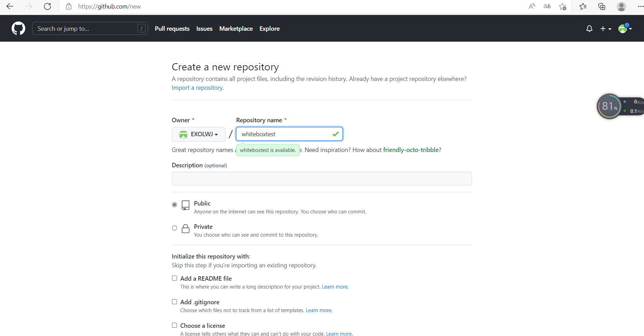Enable Add a README file
Image resolution: width=644 pixels, height=336 pixels.
pos(174,278)
